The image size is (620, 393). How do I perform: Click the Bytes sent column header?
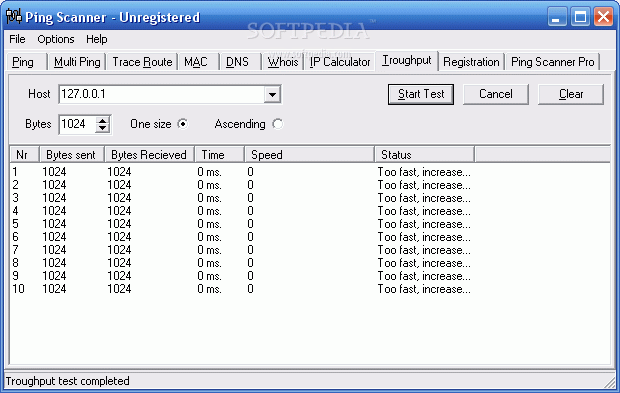coord(72,155)
